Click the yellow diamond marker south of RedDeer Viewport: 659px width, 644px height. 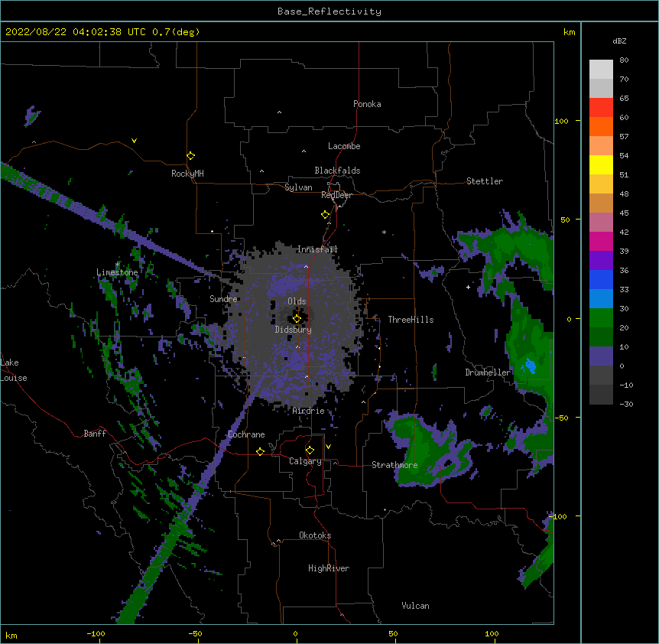(x=326, y=215)
